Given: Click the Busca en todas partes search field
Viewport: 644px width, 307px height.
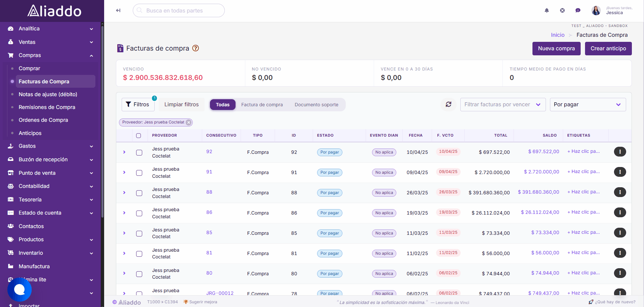Looking at the screenshot, I should (179, 10).
